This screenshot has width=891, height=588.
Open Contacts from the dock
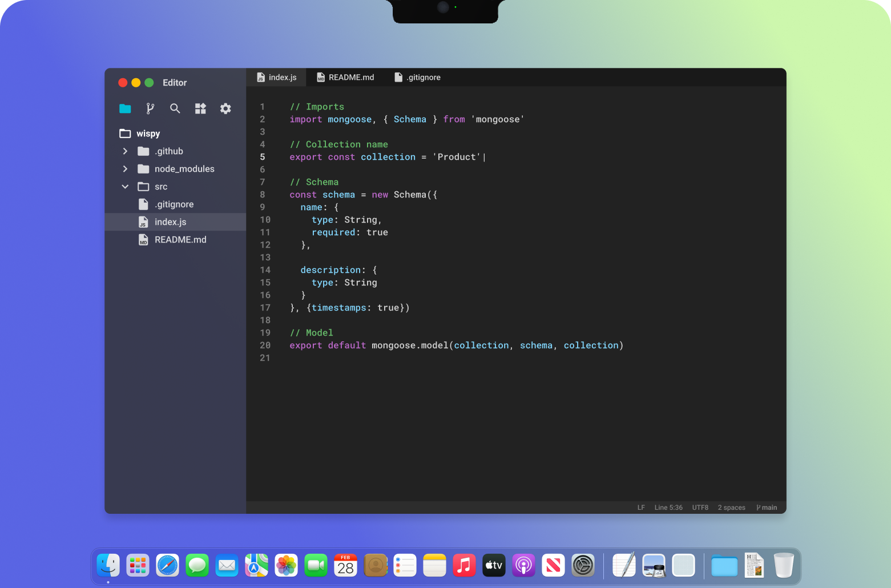point(375,566)
